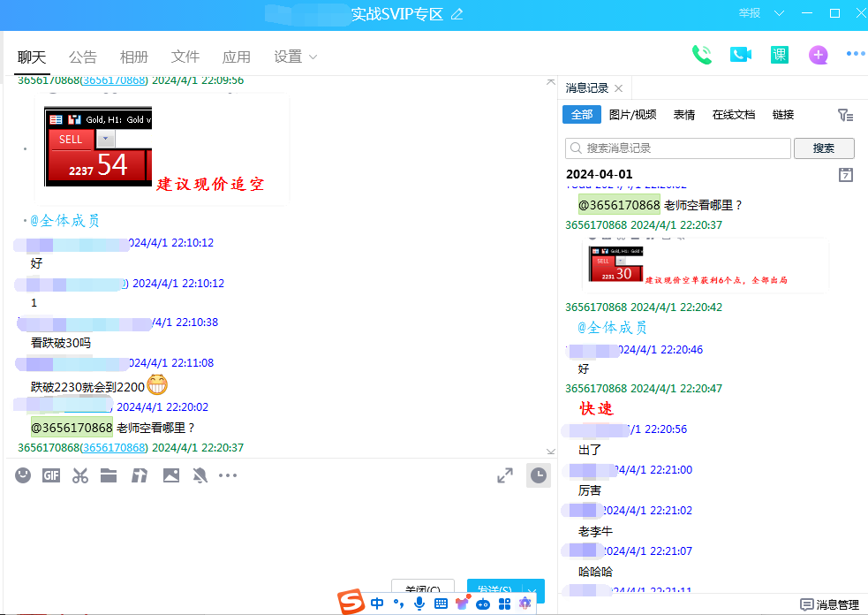
Task: Start a group video call
Action: pyautogui.click(x=740, y=55)
